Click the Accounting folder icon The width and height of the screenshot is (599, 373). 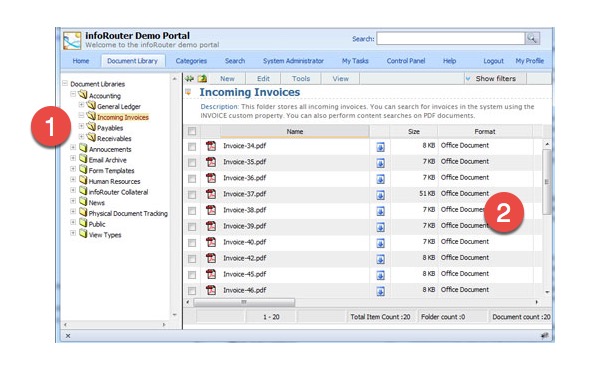[83, 94]
